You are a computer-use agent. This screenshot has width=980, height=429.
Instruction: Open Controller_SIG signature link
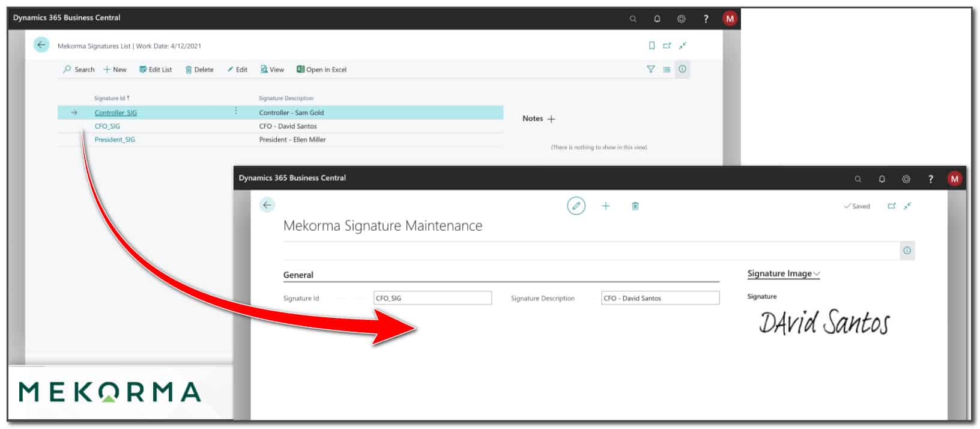pos(116,112)
